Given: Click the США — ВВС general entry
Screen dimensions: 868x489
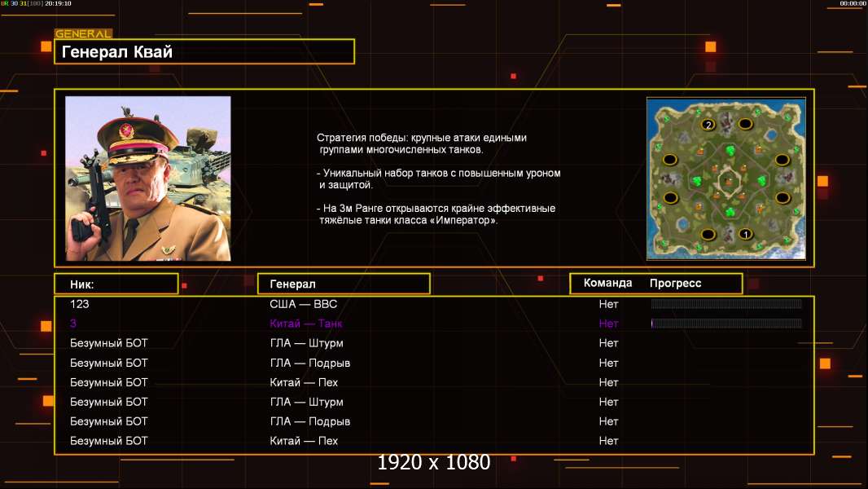Looking at the screenshot, I should (303, 304).
